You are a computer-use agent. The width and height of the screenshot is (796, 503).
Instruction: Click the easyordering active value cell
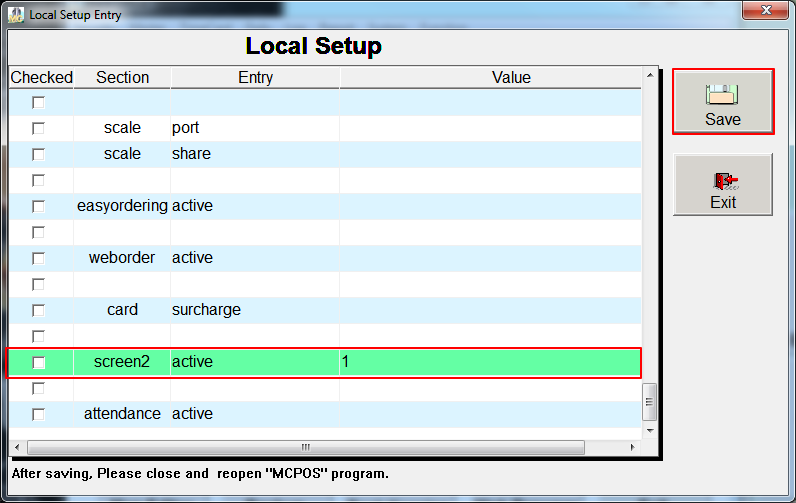(490, 206)
